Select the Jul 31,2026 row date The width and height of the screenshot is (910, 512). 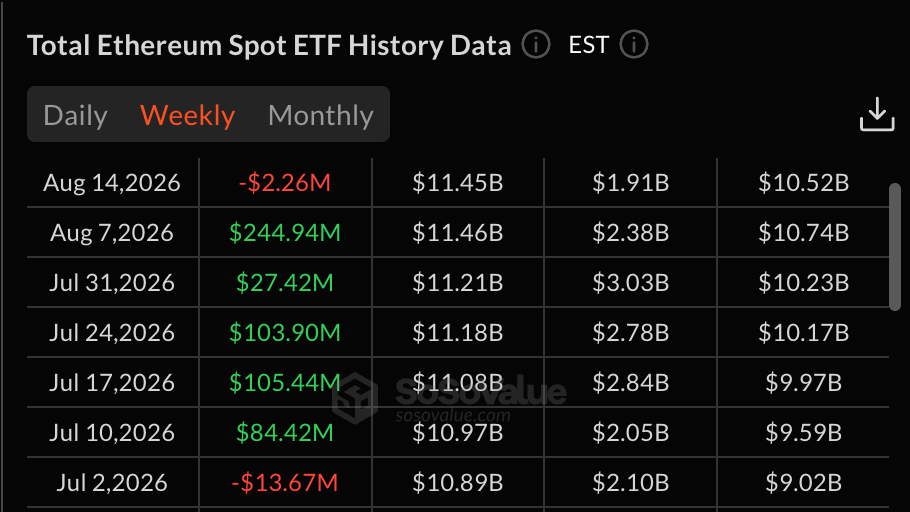[112, 283]
